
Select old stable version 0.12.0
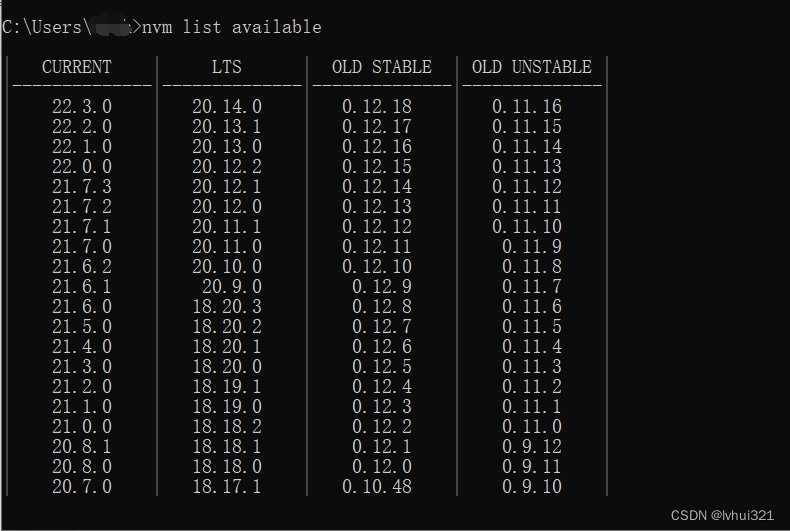tap(382, 467)
